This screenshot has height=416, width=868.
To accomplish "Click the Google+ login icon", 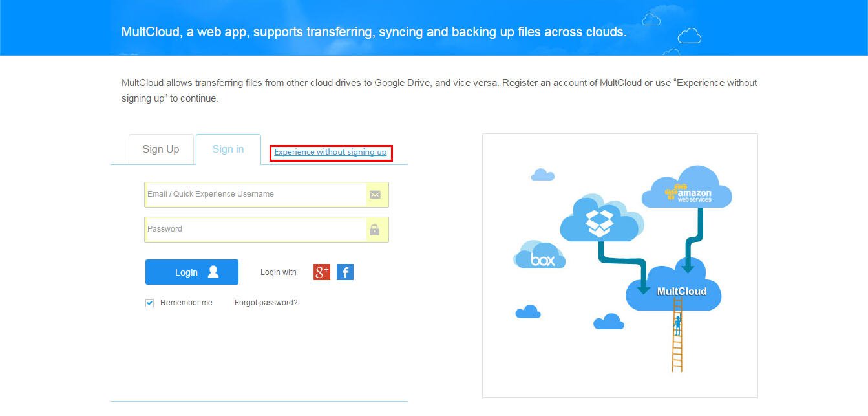I will [322, 272].
